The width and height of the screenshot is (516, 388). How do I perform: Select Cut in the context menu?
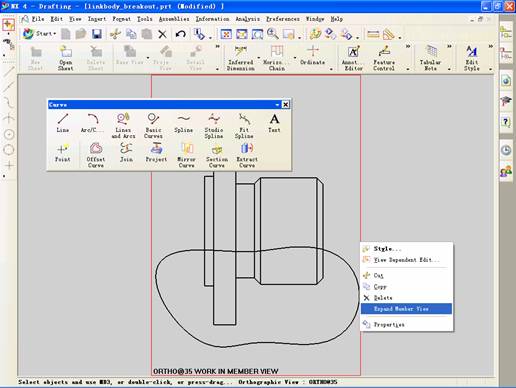(x=406, y=275)
